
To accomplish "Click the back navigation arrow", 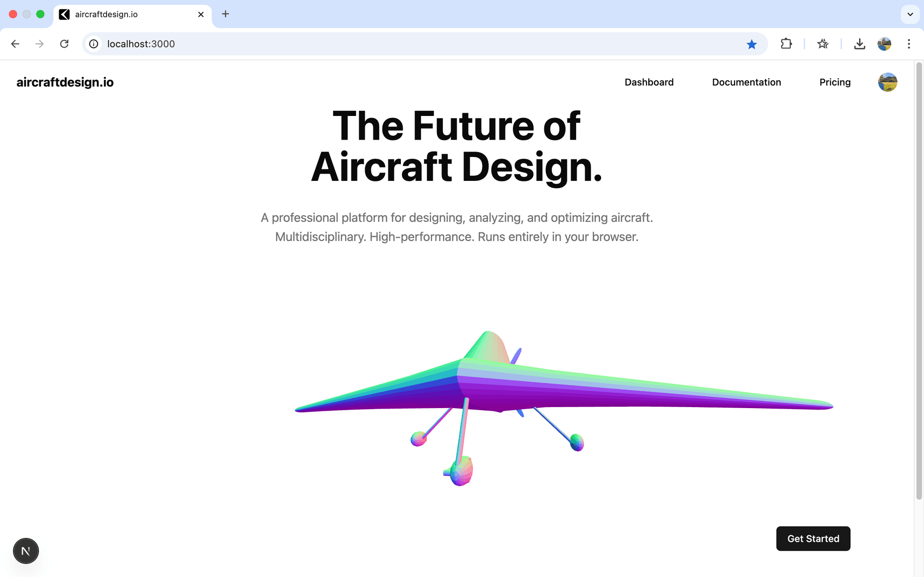I will (x=15, y=44).
